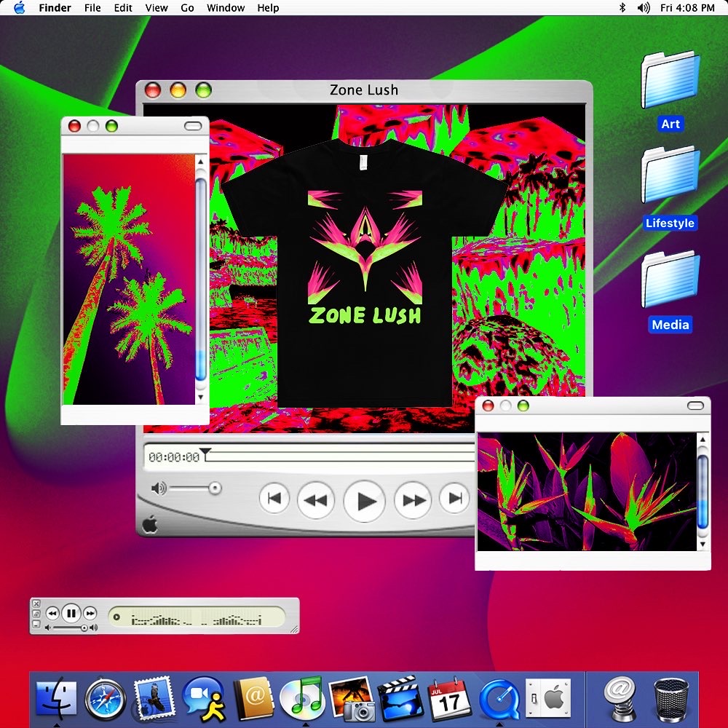
Task: Open the View menu
Action: point(157,8)
